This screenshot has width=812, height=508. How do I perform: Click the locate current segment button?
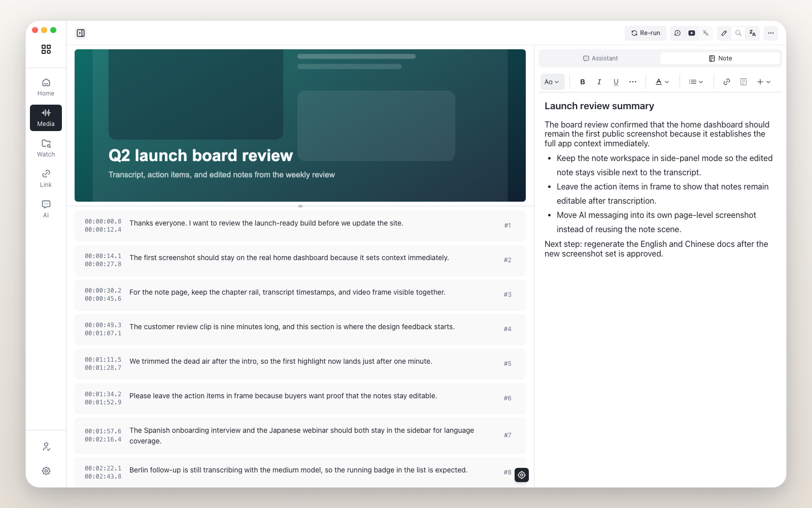tap(522, 475)
